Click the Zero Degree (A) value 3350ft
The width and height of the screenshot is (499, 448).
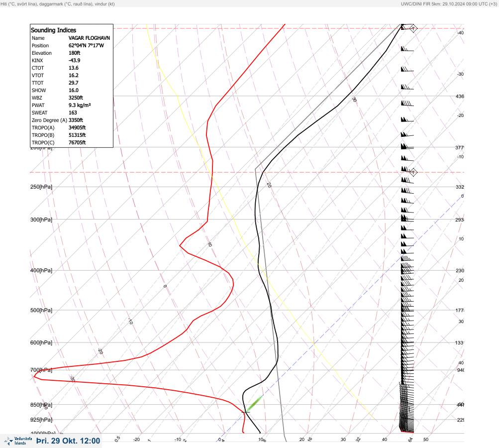click(76, 120)
